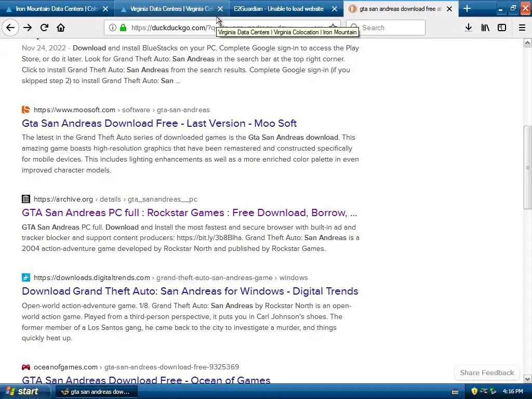Screen dimensions: 532x399
Task: Go forward with the forward arrow
Action: pos(28,28)
